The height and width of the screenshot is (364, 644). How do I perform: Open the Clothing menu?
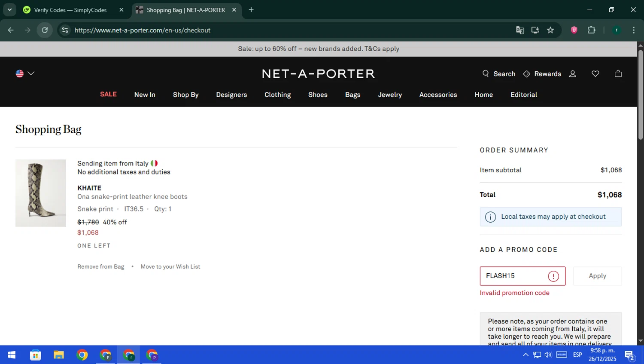point(277,95)
